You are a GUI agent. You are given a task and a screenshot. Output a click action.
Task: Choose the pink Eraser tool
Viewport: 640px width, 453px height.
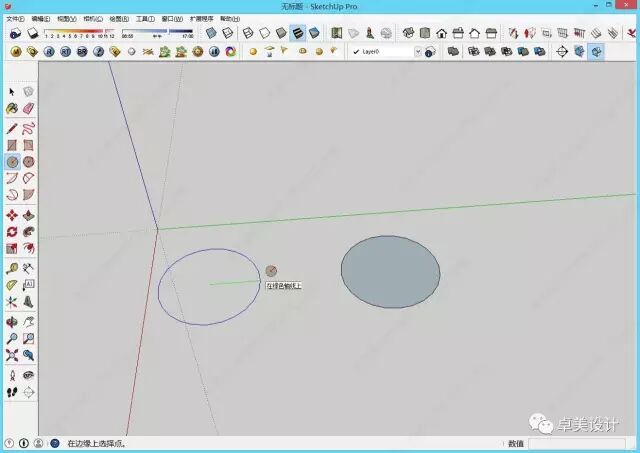coord(29,109)
